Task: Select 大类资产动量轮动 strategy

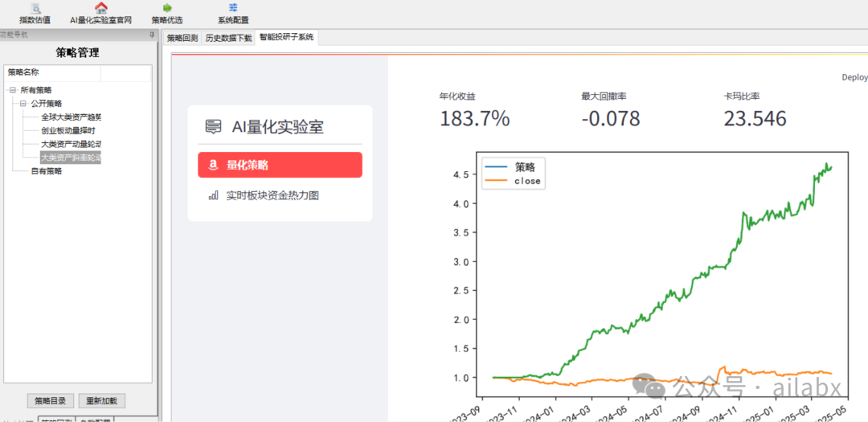Action: (x=71, y=144)
